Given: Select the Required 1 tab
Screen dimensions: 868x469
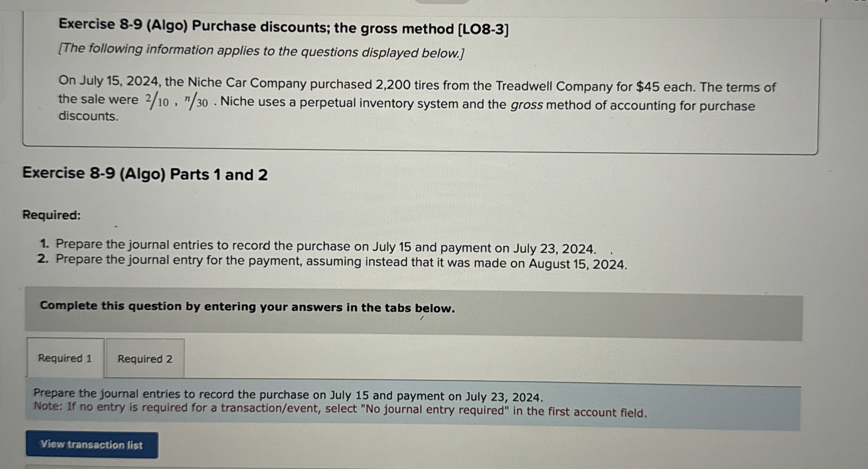Looking at the screenshot, I should (65, 358).
